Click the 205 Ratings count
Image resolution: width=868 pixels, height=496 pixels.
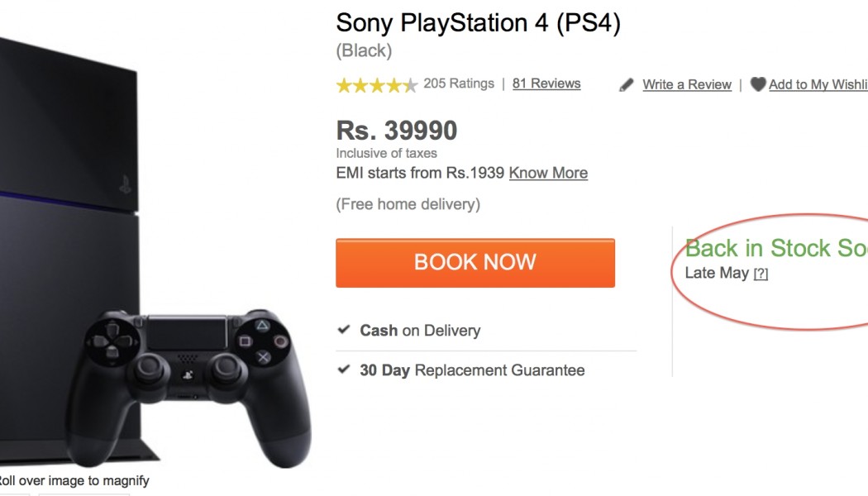(459, 83)
